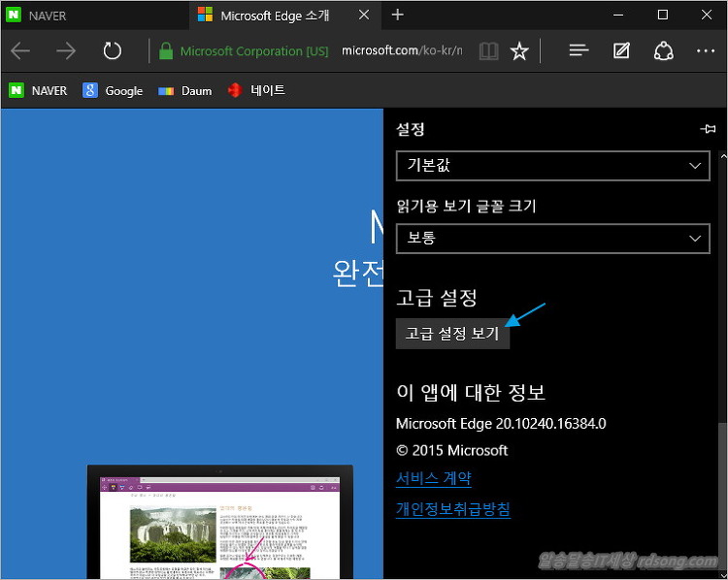This screenshot has height=580, width=728.
Task: Open the 서비스 계약 link
Action: click(433, 478)
